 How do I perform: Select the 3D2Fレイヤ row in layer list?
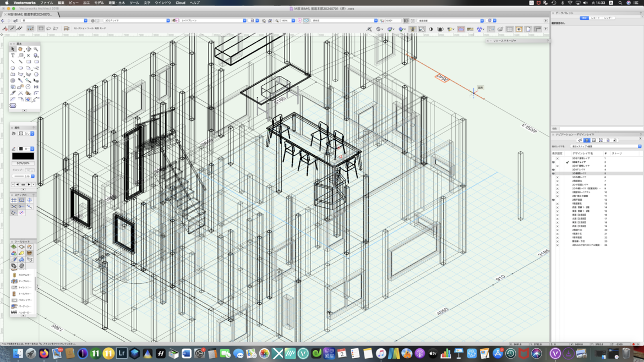pyautogui.click(x=580, y=162)
